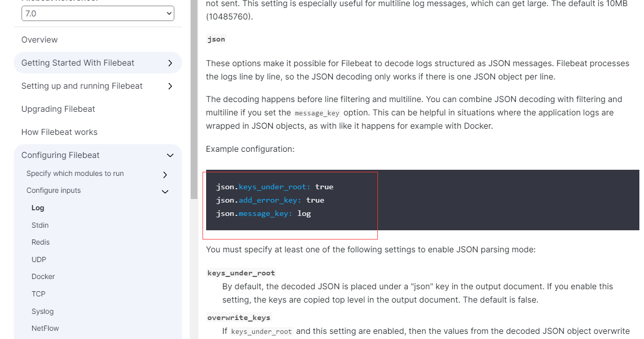The height and width of the screenshot is (339, 644).
Task: Collapse Configuring Filebeat chevron
Action: 170,155
